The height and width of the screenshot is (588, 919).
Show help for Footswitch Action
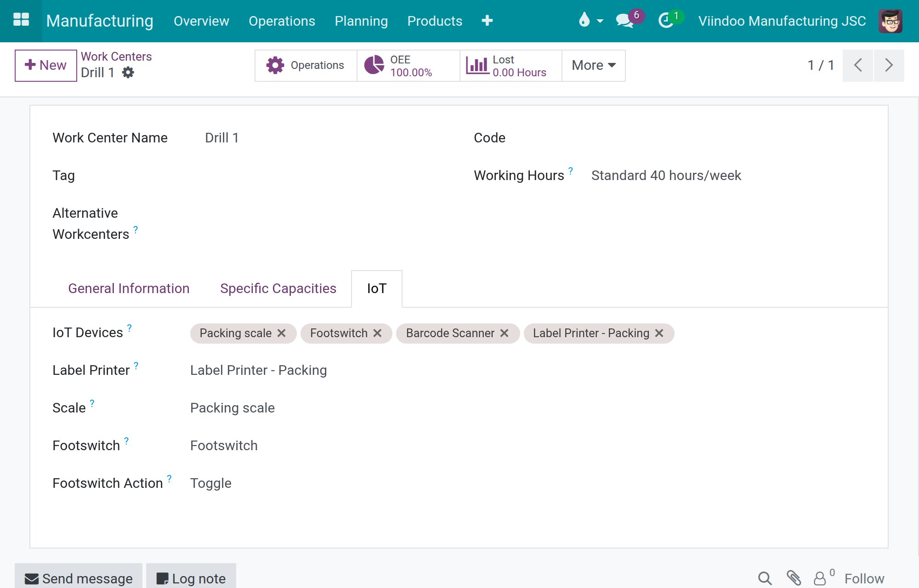170,478
